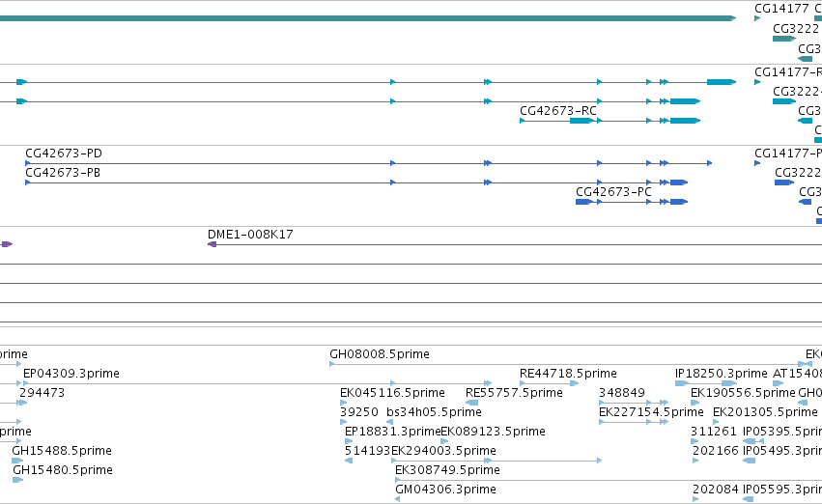The width and height of the screenshot is (822, 504).
Task: Open the GM04306.3prime label
Action: [x=445, y=490]
